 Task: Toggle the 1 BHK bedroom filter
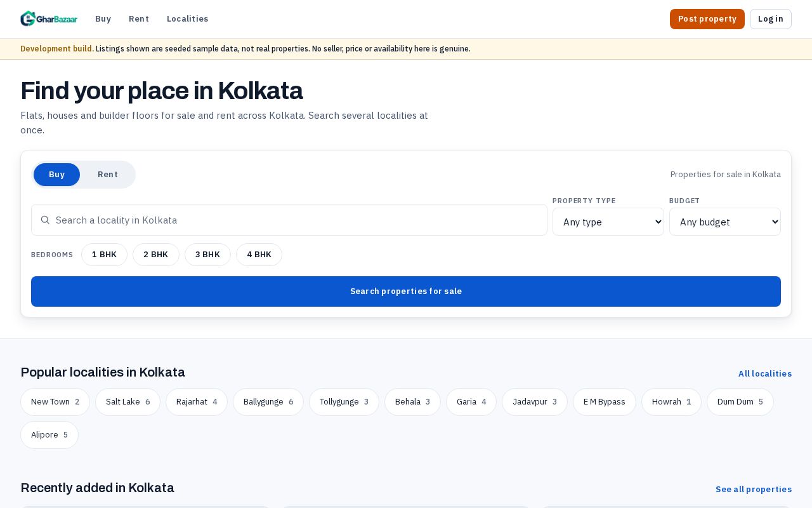pos(104,255)
